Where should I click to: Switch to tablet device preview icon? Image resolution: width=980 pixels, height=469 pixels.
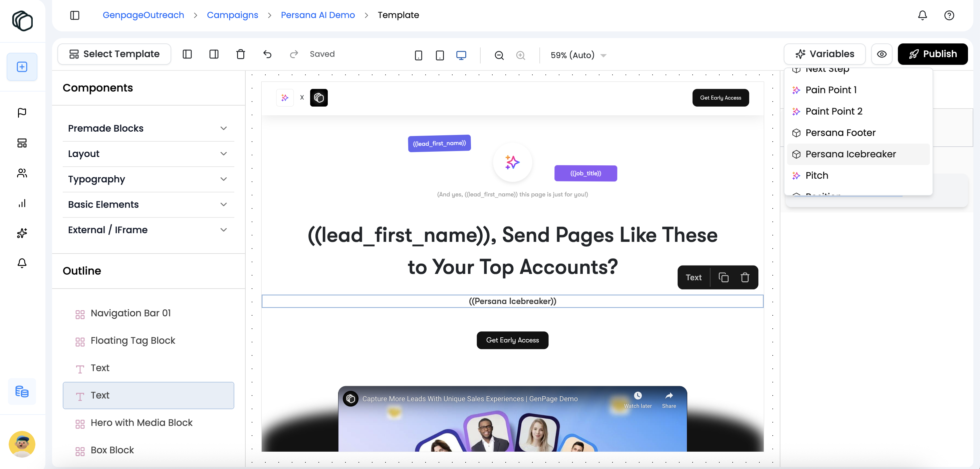(439, 55)
